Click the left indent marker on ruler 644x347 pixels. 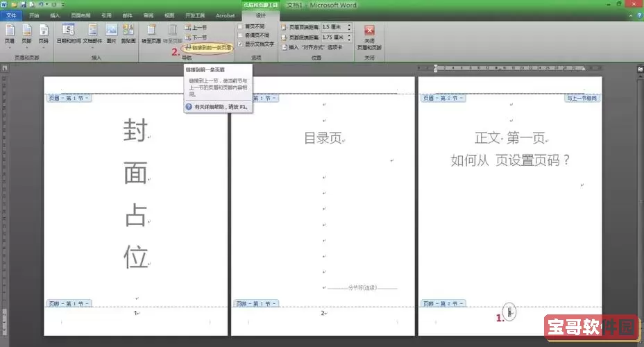[x=435, y=69]
